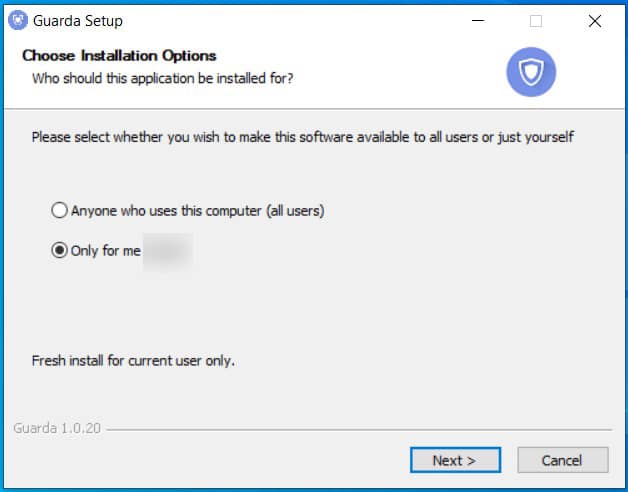Click the 'Choose Installation Options' heading
This screenshot has height=492, width=628.
tap(119, 56)
